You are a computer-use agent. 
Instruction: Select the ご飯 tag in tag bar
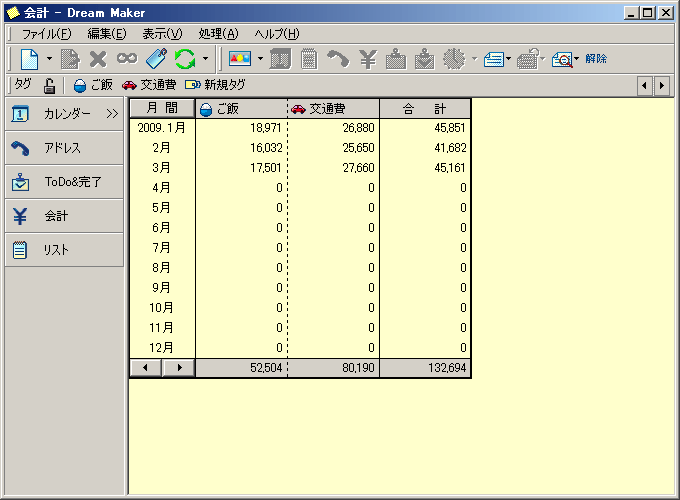93,85
